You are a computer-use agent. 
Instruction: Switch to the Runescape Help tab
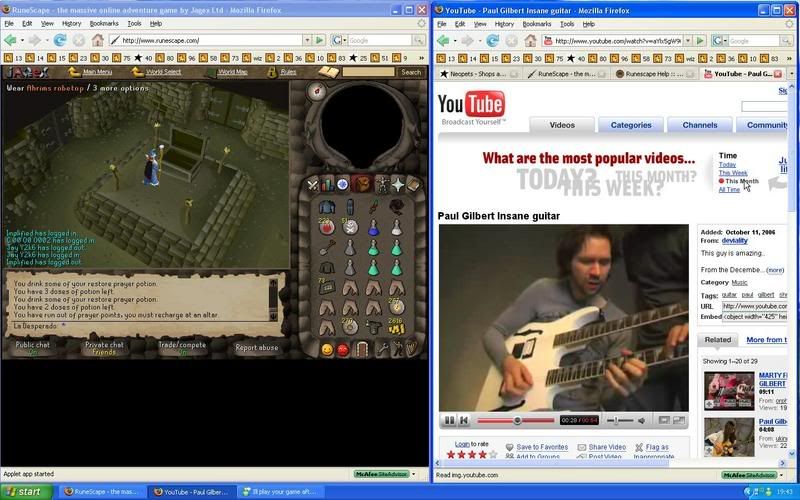pyautogui.click(x=653, y=74)
